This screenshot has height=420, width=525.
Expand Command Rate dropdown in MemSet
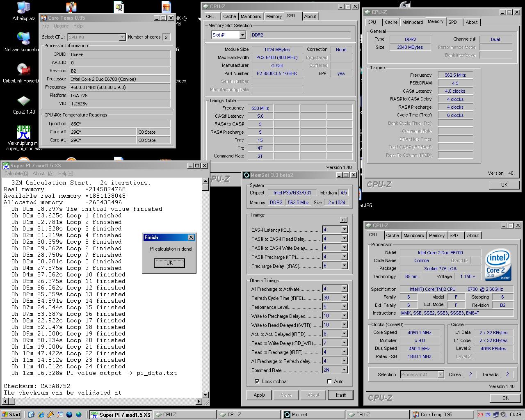click(344, 370)
